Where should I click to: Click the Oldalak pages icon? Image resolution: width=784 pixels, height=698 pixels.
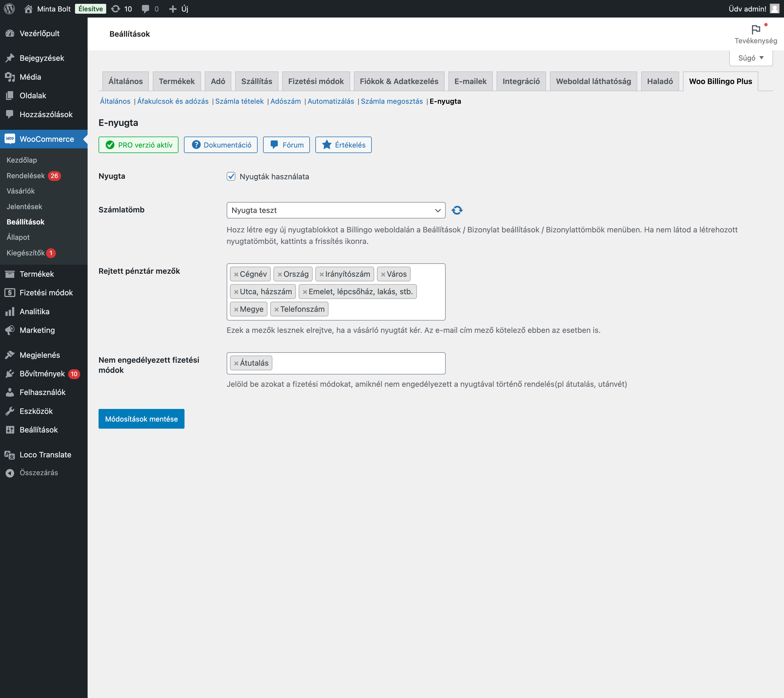point(10,96)
